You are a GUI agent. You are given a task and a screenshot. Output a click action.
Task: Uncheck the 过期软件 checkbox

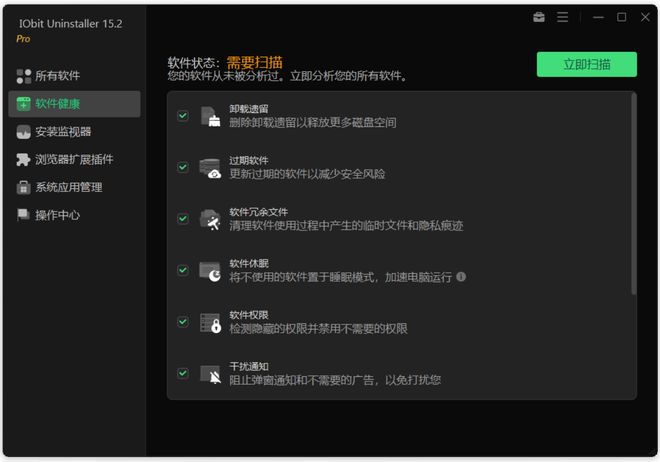click(183, 167)
